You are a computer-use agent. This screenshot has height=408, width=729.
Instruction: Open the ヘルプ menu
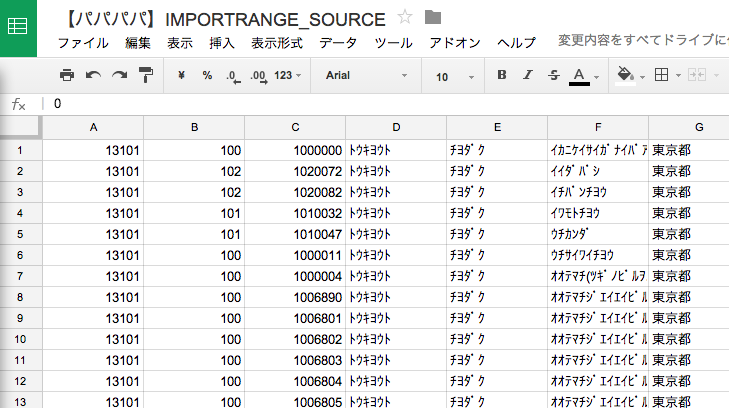pos(516,43)
